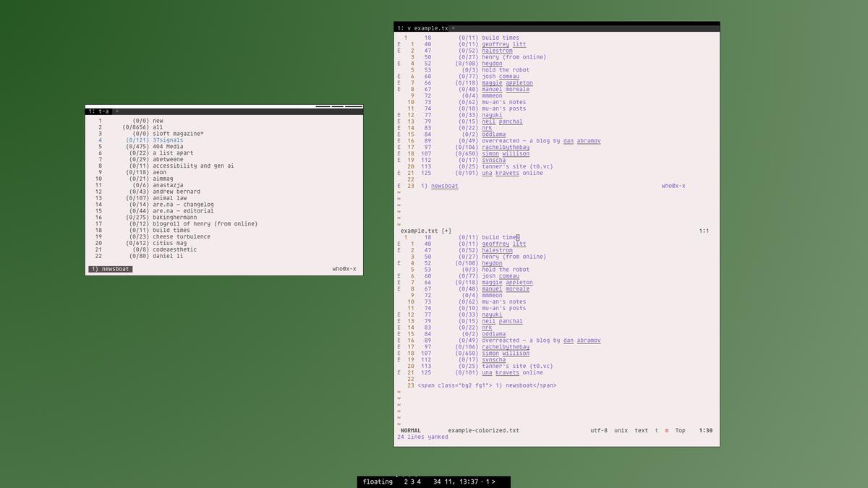868x488 pixels.
Task: Click "who@x-x" in the newsboat window footer
Action: pos(344,269)
